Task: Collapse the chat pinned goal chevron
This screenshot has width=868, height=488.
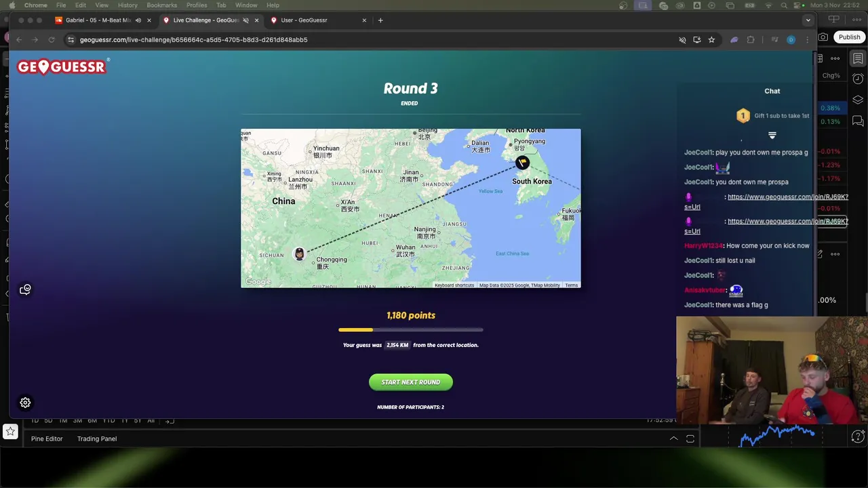Action: (x=772, y=136)
